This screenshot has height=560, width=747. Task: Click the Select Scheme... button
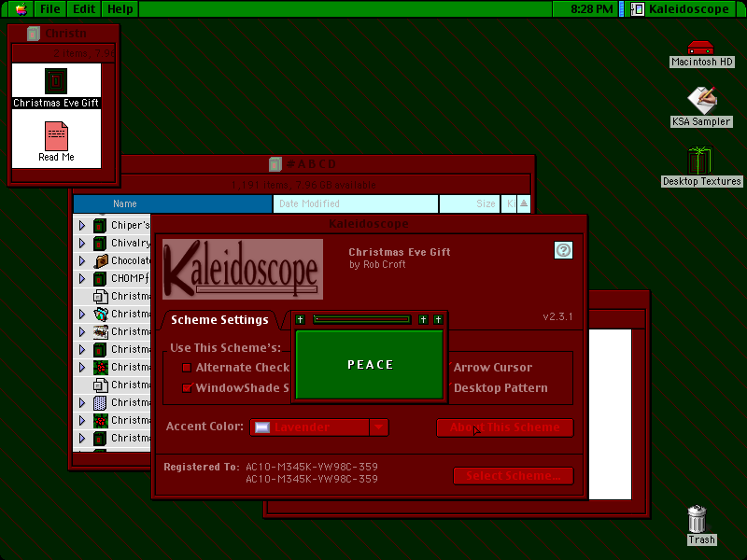tap(513, 476)
